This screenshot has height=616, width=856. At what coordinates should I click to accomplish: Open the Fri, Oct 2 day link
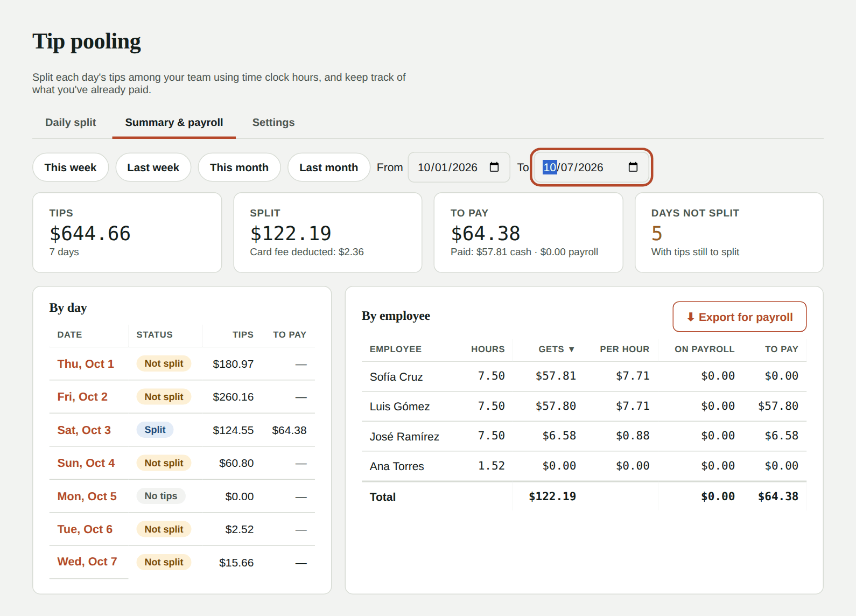[x=82, y=397]
